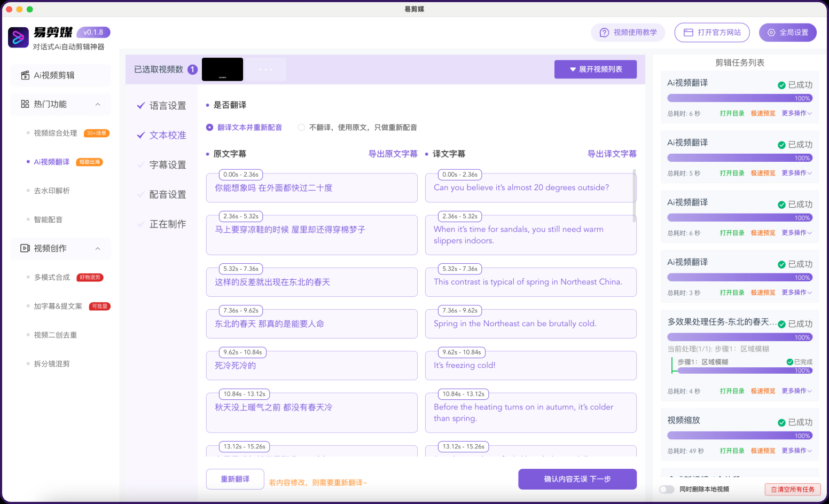Click the 视频创作 play icon
The image size is (829, 504).
pos(25,248)
